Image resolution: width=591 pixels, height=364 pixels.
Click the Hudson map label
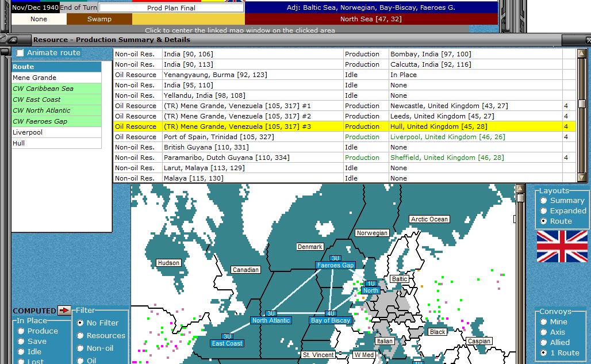click(168, 263)
